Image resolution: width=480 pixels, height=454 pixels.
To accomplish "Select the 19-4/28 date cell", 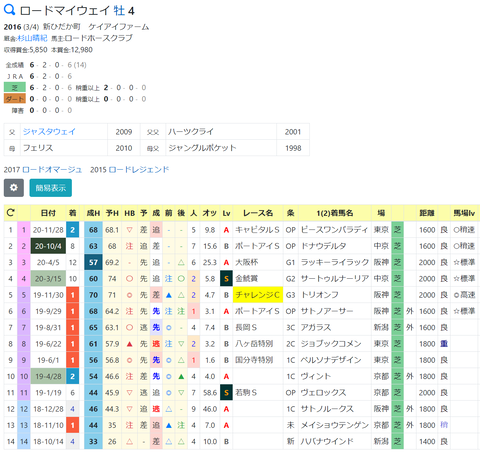I will [48, 376].
